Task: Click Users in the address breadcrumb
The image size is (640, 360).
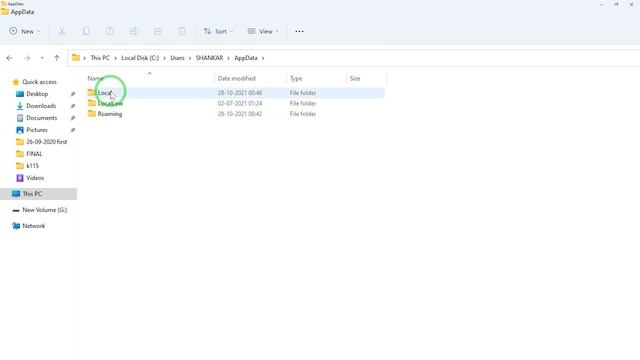Action: point(177,58)
